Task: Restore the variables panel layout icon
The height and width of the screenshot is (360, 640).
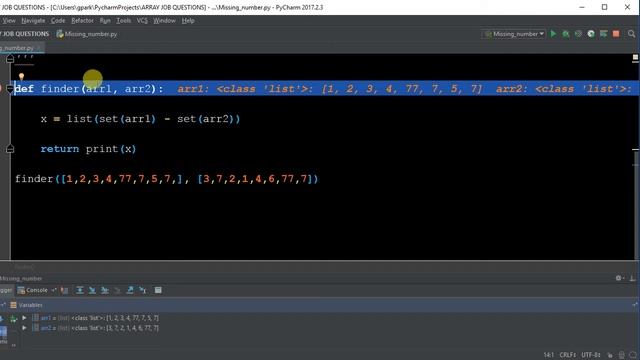Action: coord(635,305)
